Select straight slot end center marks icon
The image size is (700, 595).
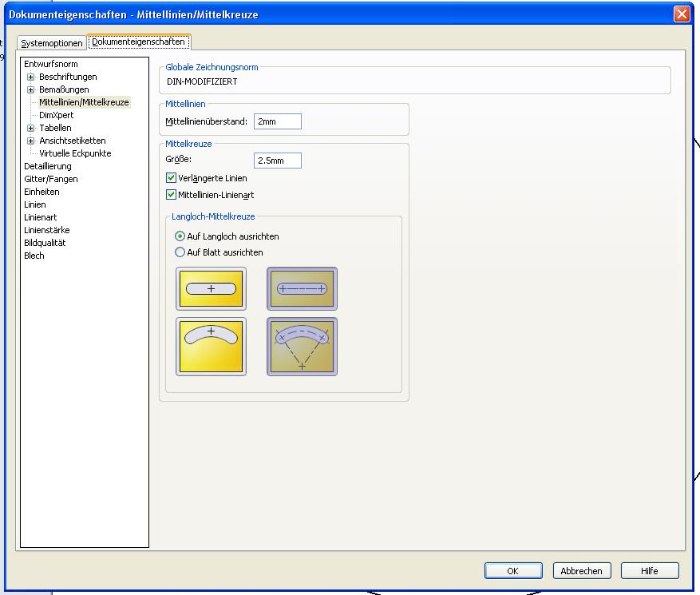click(302, 288)
